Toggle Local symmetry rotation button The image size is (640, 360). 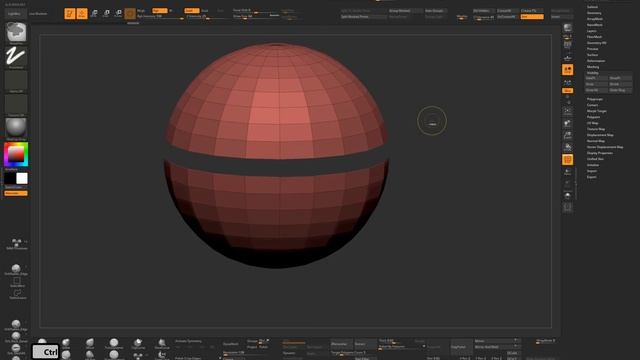click(x=568, y=70)
